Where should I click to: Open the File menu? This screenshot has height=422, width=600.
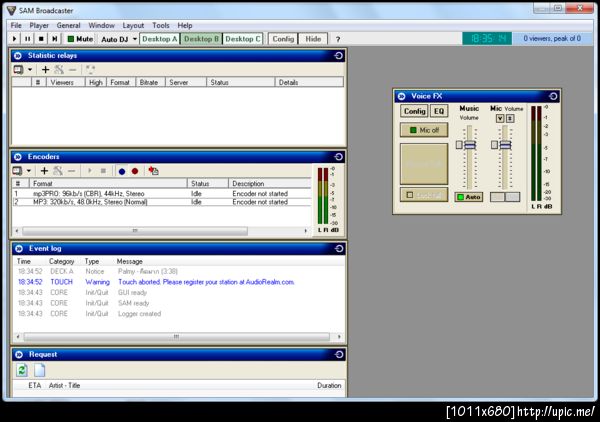click(x=16, y=26)
